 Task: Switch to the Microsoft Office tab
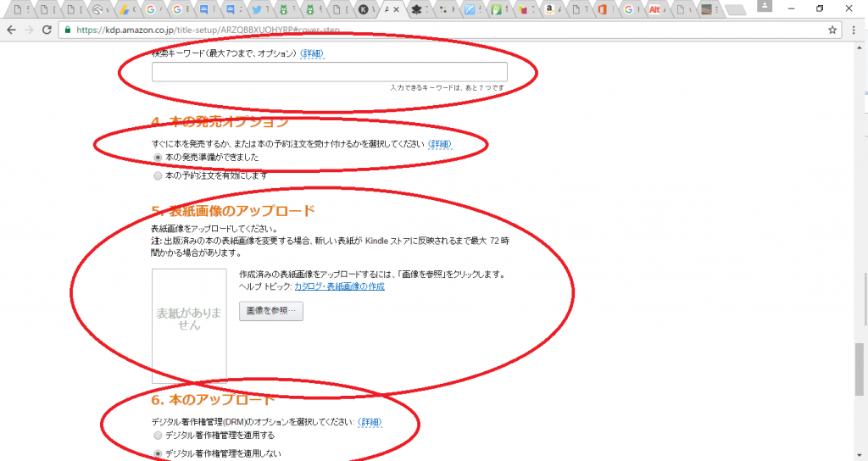[x=603, y=9]
